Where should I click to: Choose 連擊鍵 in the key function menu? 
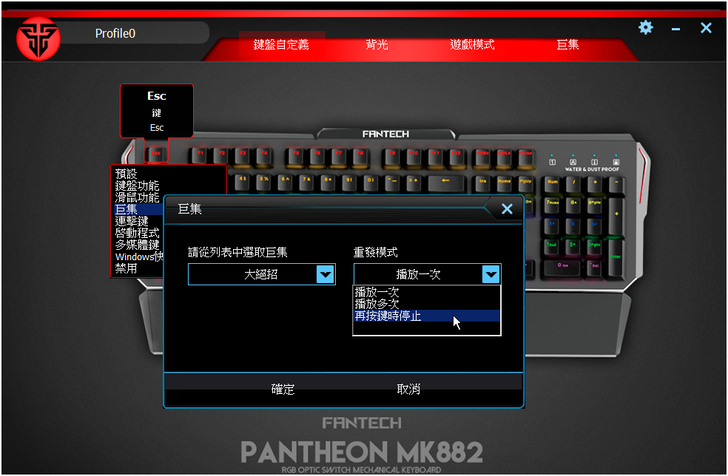pyautogui.click(x=131, y=221)
